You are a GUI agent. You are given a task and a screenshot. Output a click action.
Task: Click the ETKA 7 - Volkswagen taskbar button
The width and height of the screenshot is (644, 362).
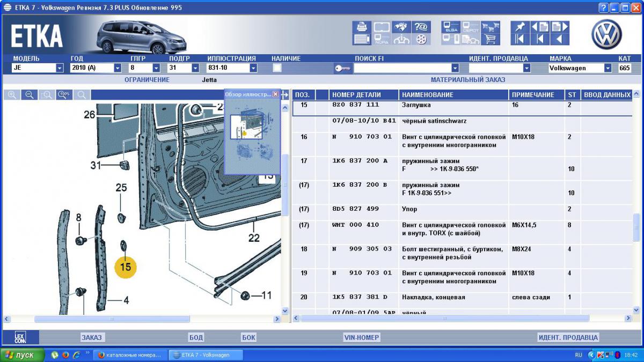[206, 355]
